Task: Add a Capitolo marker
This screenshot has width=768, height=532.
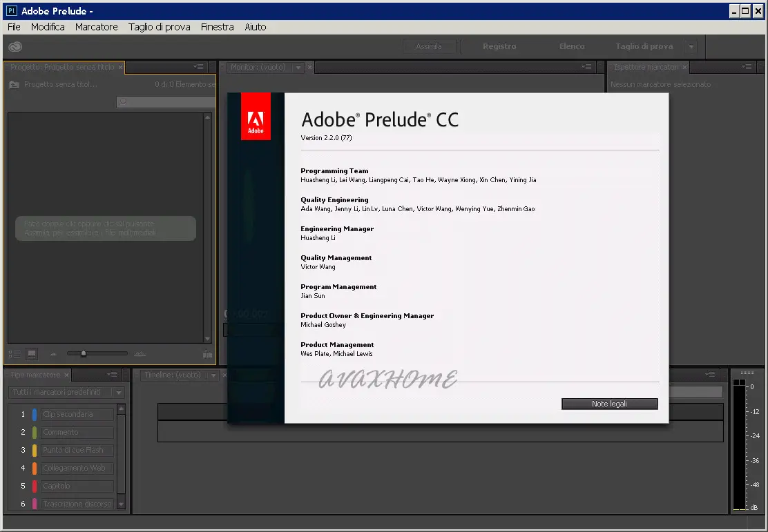Action: tap(77, 486)
